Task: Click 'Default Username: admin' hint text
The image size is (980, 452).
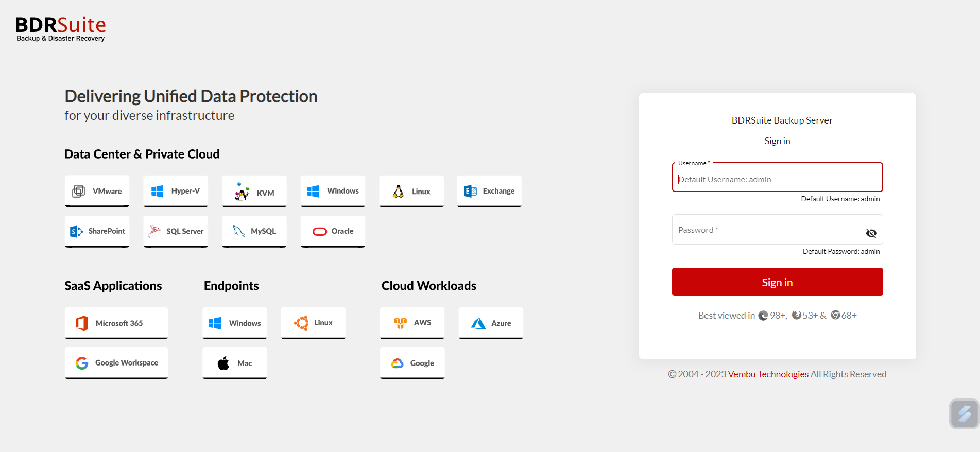Action: [840, 199]
